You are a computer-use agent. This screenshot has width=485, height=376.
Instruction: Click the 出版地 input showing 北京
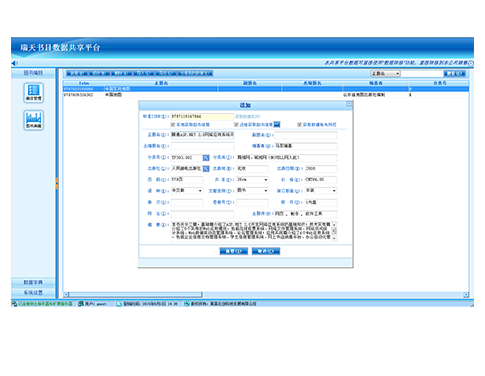coord(252,169)
